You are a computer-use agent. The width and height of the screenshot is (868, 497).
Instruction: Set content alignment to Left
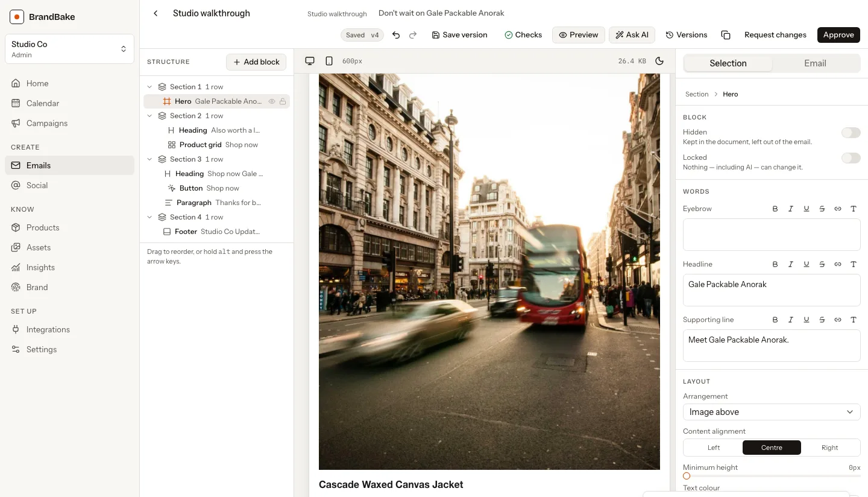click(x=714, y=448)
